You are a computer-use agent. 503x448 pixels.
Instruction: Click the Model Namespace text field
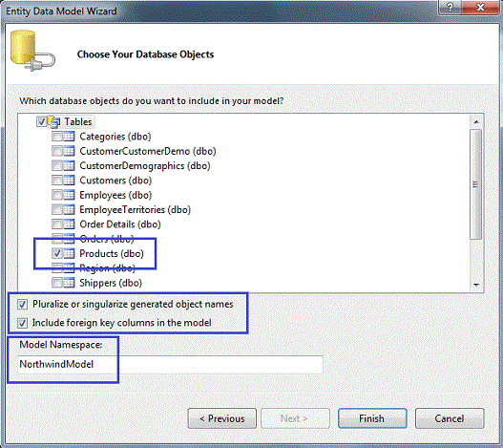(x=170, y=365)
